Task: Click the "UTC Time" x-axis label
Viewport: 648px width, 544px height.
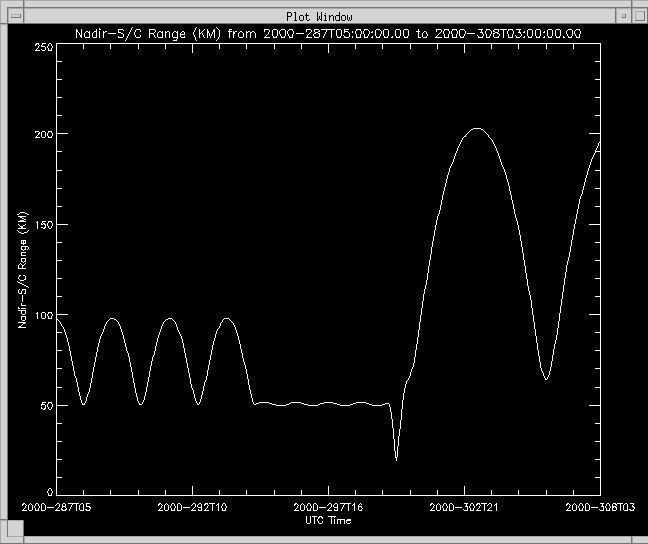Action: pyautogui.click(x=328, y=521)
